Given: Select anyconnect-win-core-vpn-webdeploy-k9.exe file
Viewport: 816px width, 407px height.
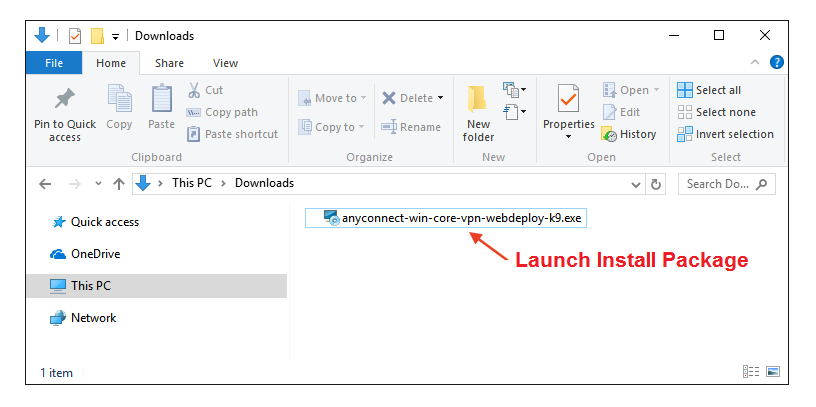Looking at the screenshot, I should (446, 218).
